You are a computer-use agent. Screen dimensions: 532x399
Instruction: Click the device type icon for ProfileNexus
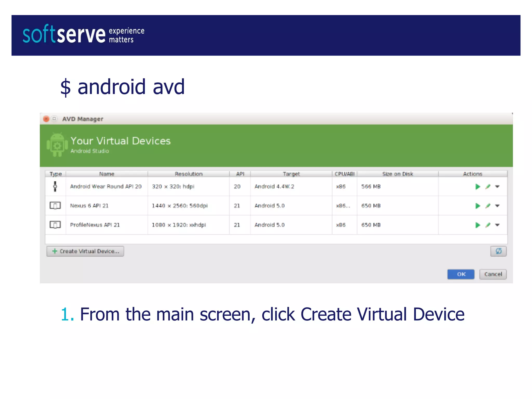point(55,225)
